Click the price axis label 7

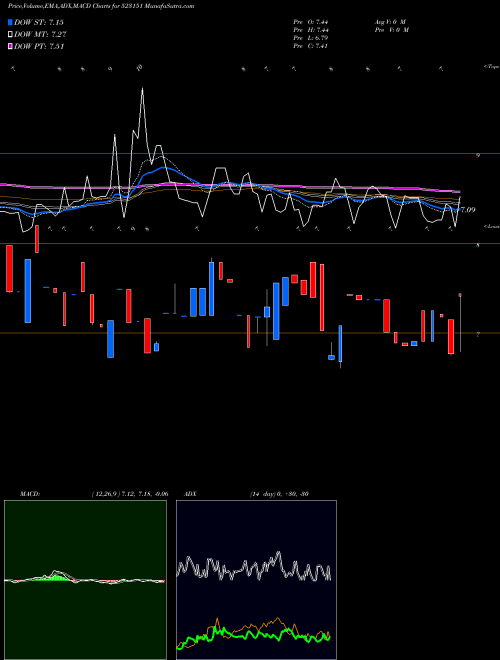coord(478,335)
